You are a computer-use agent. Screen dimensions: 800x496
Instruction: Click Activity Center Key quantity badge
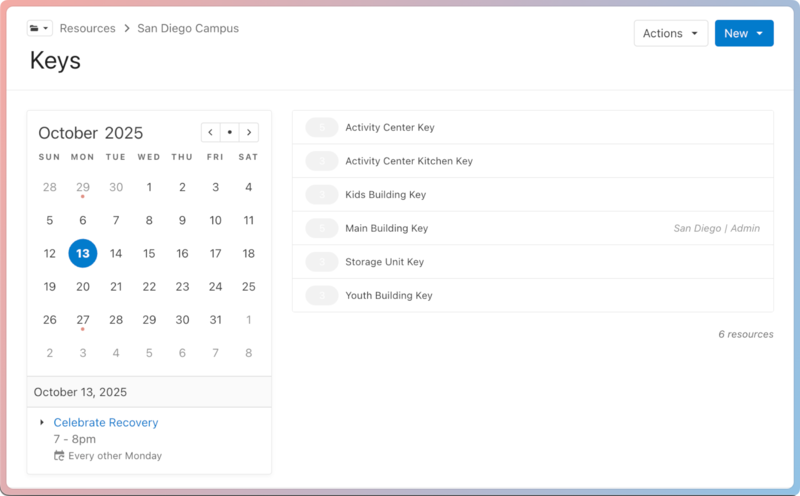point(322,128)
